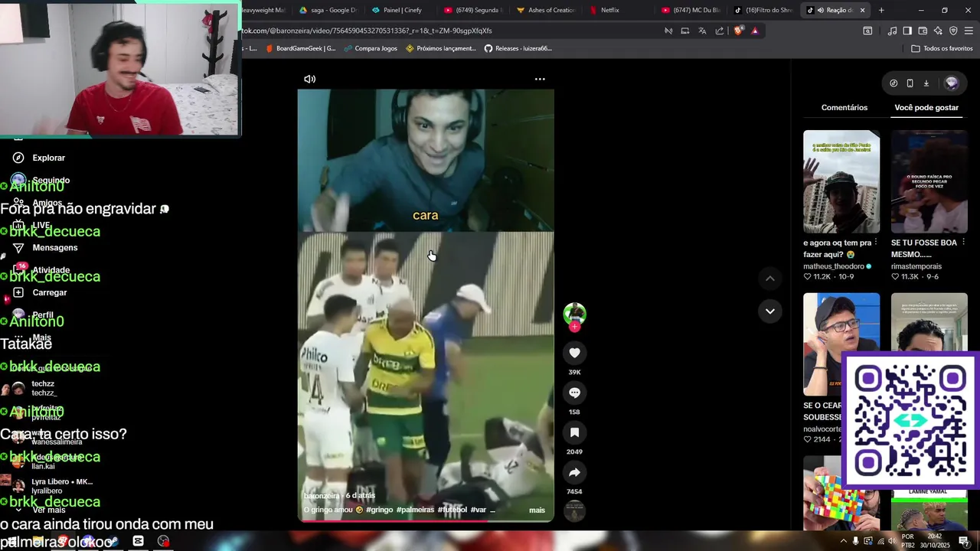Expand the system tray hidden icons chevron
Screen dimensions: 980x551
pos(844,541)
